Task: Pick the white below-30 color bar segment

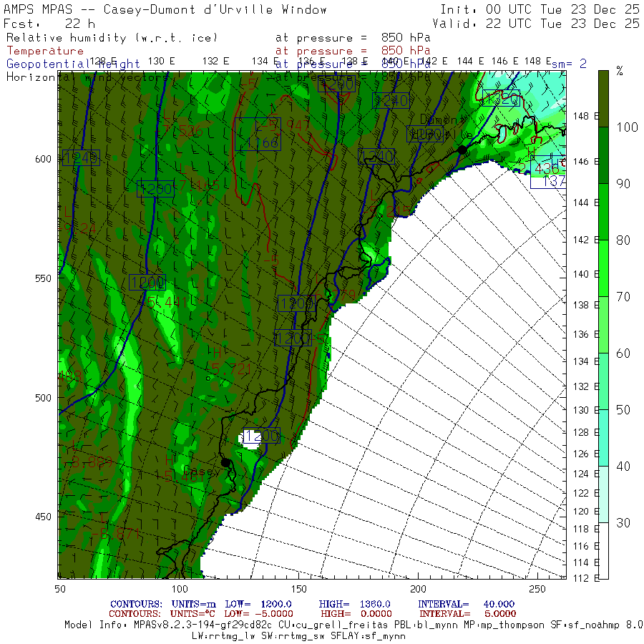Action: 603,551
